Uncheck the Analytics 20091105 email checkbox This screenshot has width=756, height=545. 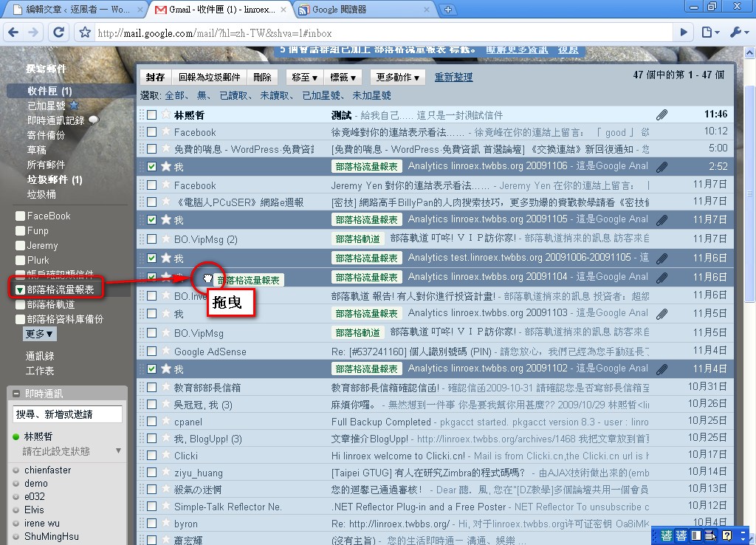click(152, 220)
